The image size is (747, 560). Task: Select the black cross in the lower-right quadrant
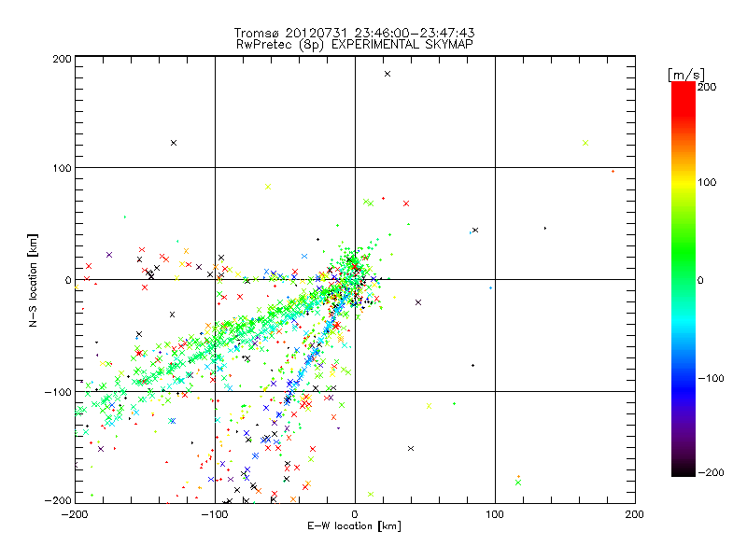pyautogui.click(x=411, y=449)
